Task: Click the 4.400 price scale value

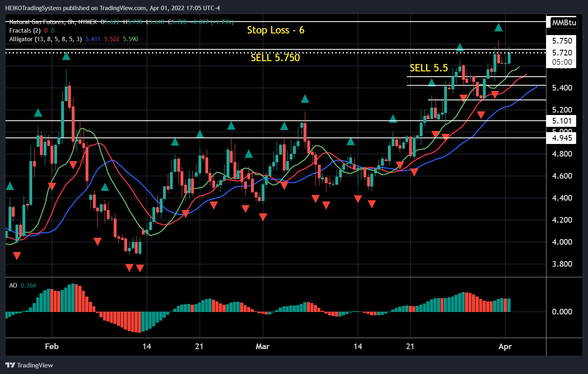Action: point(562,198)
